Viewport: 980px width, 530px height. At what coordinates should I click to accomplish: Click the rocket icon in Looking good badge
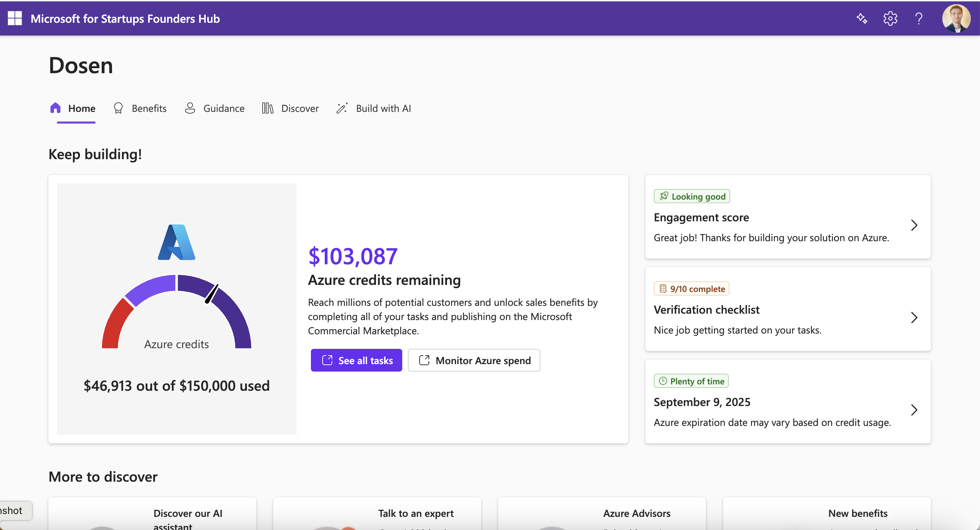664,196
